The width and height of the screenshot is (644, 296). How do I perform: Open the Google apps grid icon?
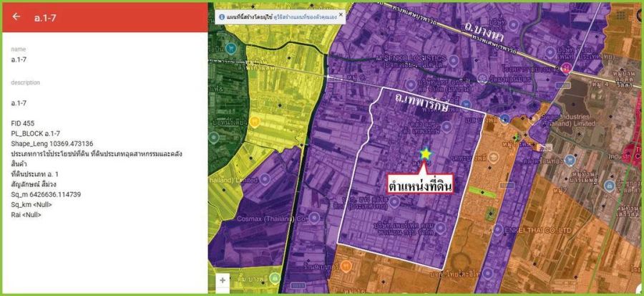[x=621, y=15]
